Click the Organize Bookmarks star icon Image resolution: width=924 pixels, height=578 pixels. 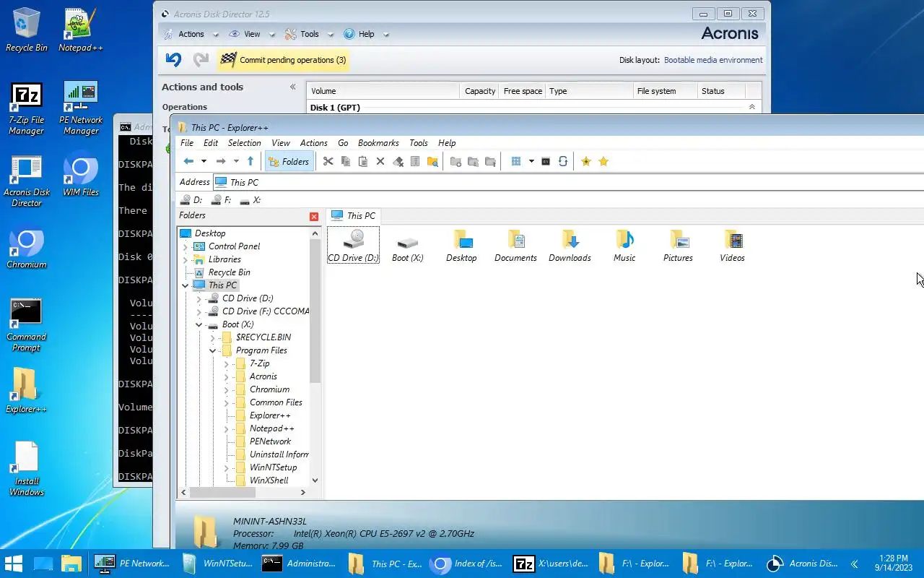(x=603, y=161)
